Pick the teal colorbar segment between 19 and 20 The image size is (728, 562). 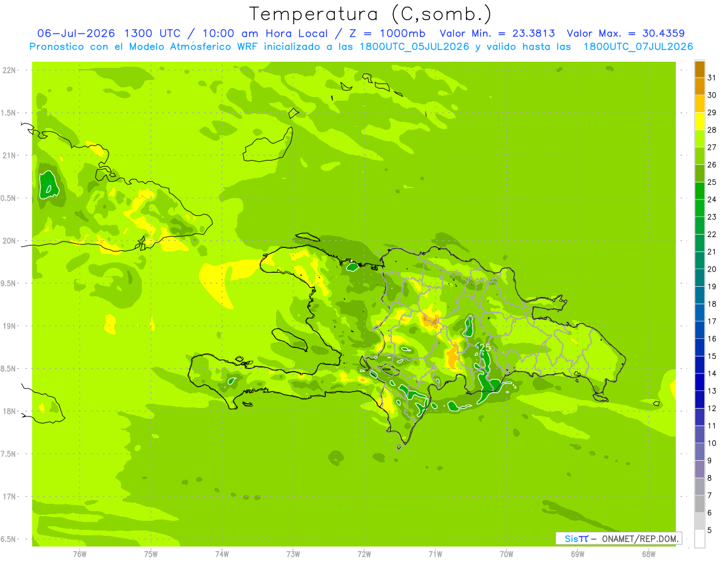(699, 278)
